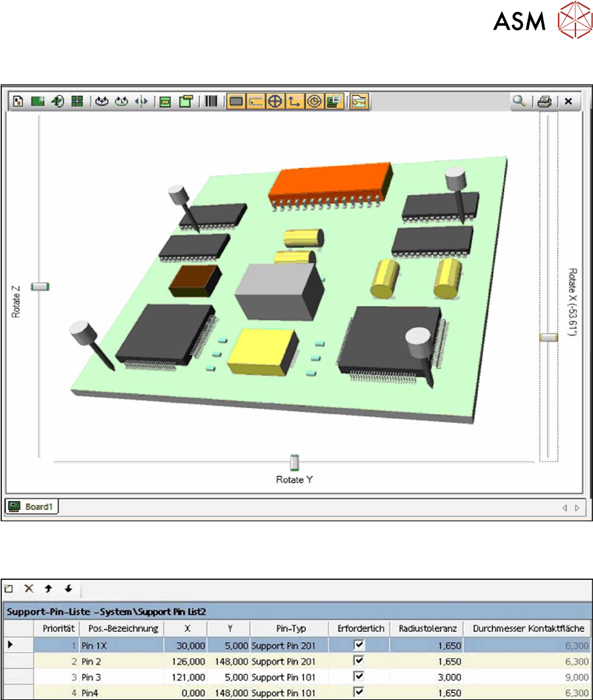Toggle the folder with key button
Image resolution: width=593 pixels, height=700 pixels.
(359, 101)
